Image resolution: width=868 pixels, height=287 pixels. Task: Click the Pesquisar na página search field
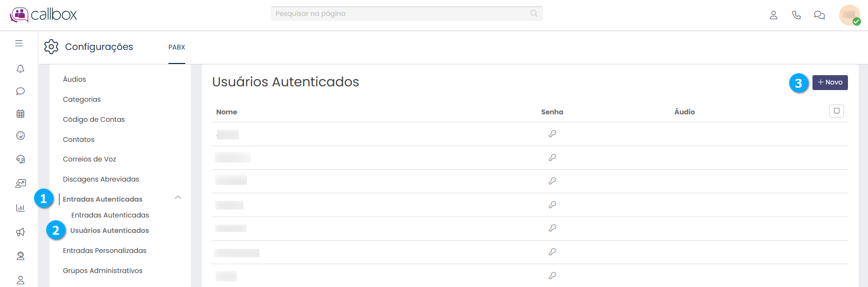pyautogui.click(x=401, y=14)
